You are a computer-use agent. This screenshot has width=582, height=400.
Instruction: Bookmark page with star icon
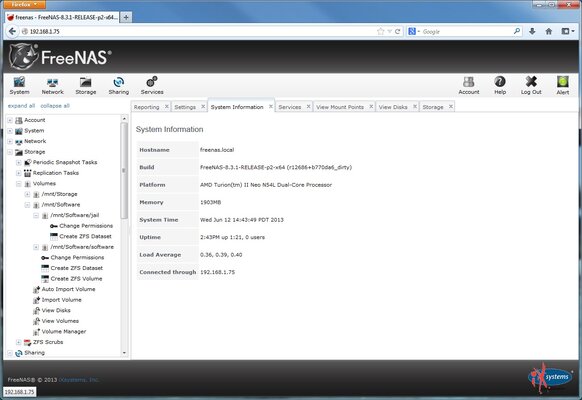[x=380, y=32]
